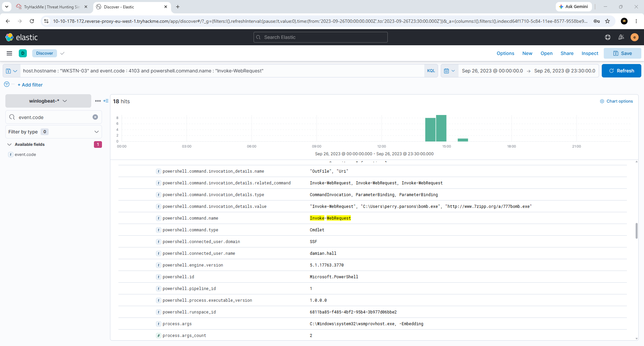644x346 pixels.
Task: Collapse the field sidebar with the arrow icon
Action: click(106, 101)
